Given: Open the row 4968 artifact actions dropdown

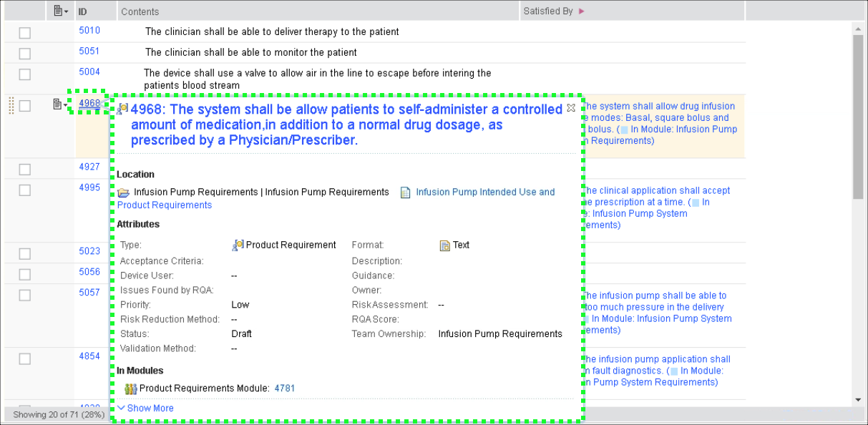Looking at the screenshot, I should pyautogui.click(x=60, y=105).
